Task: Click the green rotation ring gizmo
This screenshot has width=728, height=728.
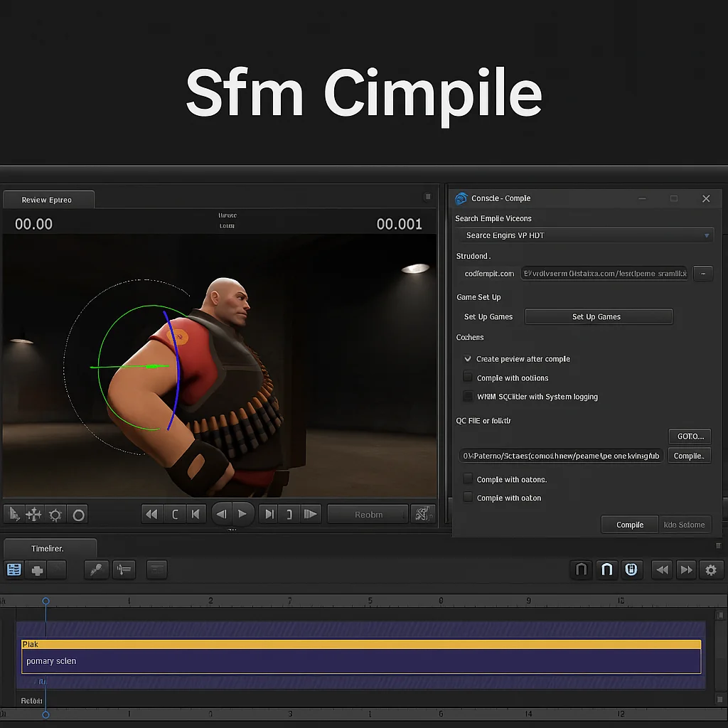Action: pyautogui.click(x=100, y=367)
